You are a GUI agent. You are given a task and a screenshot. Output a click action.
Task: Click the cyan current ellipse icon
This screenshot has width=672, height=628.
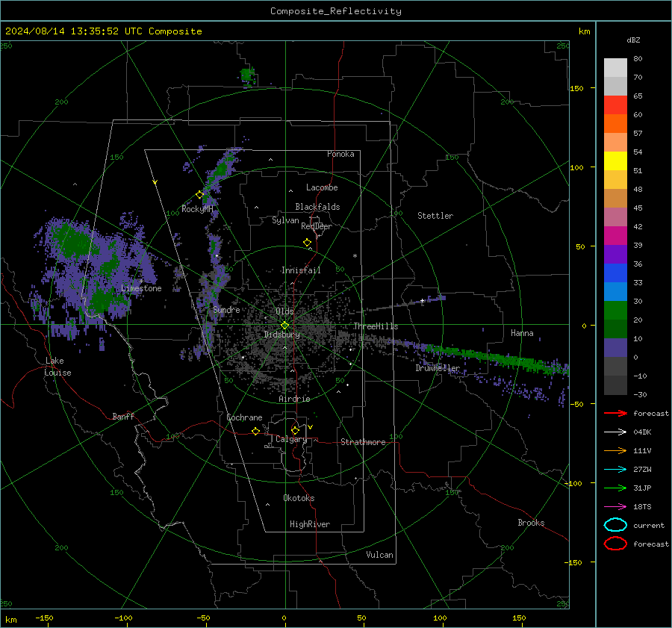pos(615,525)
